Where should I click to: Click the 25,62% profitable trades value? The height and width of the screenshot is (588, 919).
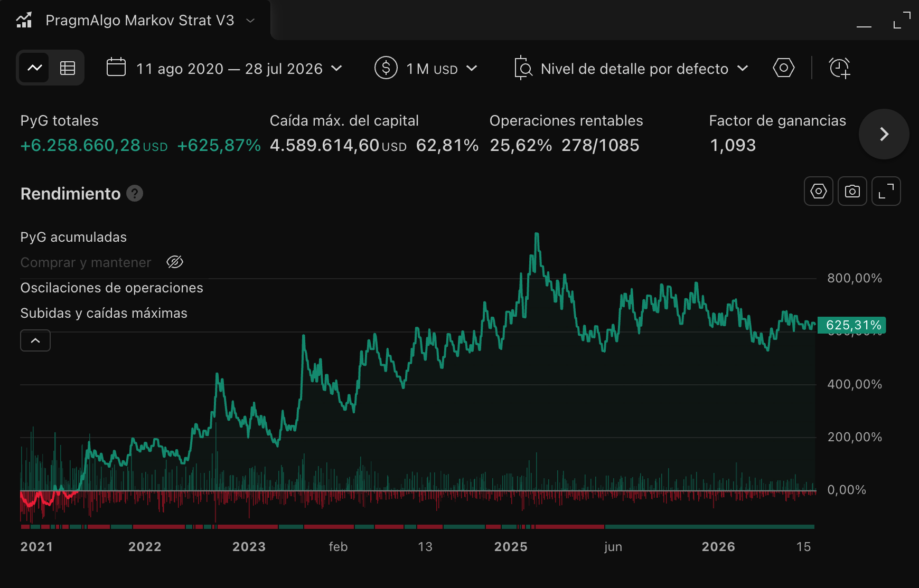(521, 145)
